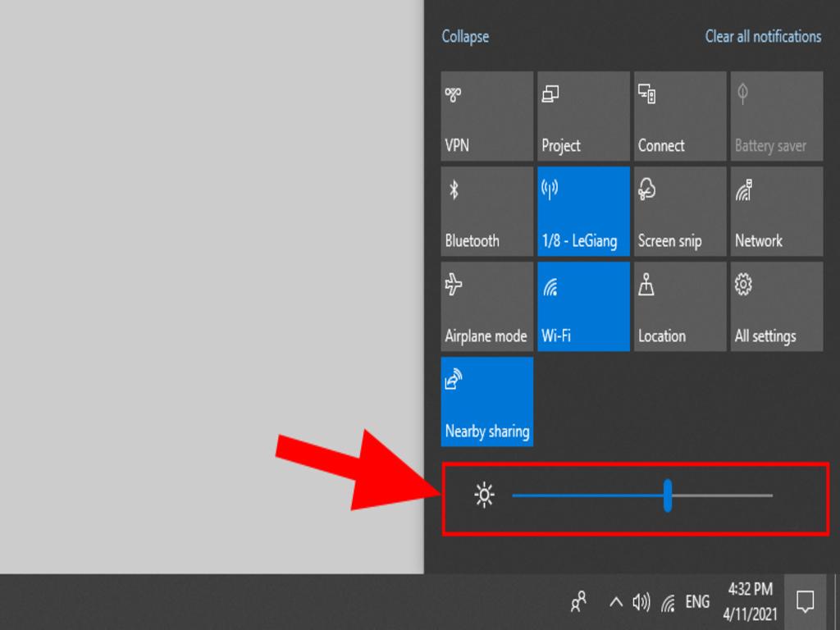Viewport: 840px width, 630px height.
Task: Close Action Center via notification icon
Action: [805, 602]
